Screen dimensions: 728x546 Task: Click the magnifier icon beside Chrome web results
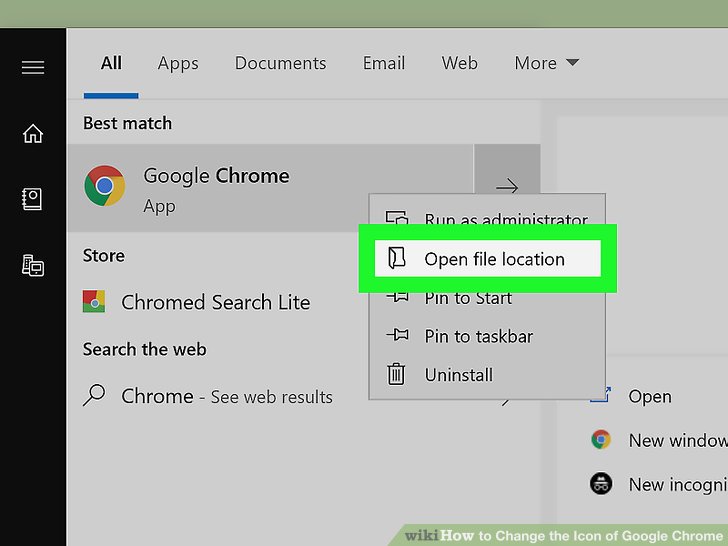94,395
